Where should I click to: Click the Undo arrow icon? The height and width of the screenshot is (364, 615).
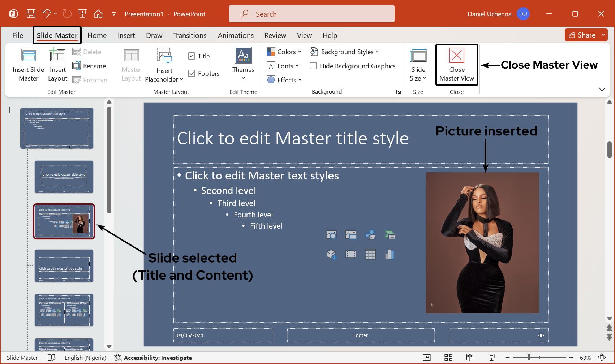[x=46, y=14]
